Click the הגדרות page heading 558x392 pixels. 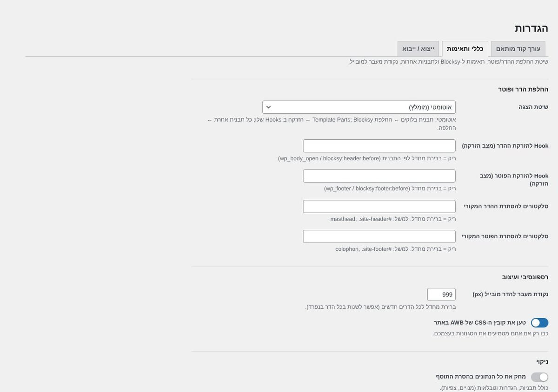click(x=531, y=28)
